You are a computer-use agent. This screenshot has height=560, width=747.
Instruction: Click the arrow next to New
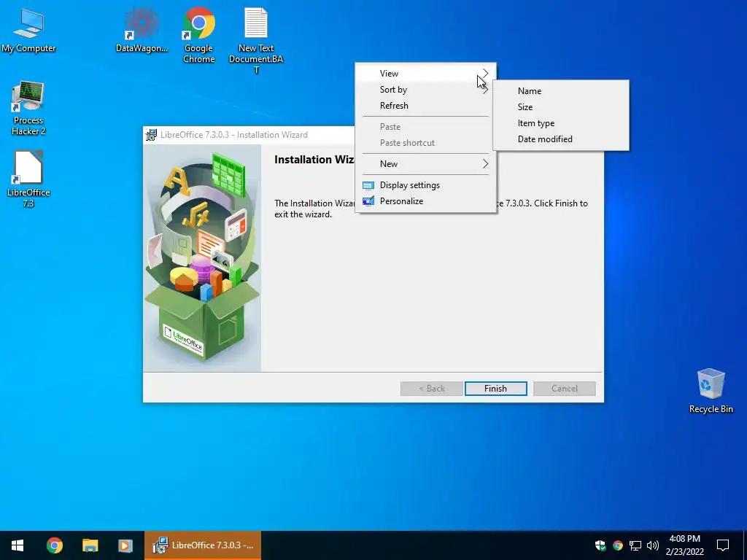[485, 164]
